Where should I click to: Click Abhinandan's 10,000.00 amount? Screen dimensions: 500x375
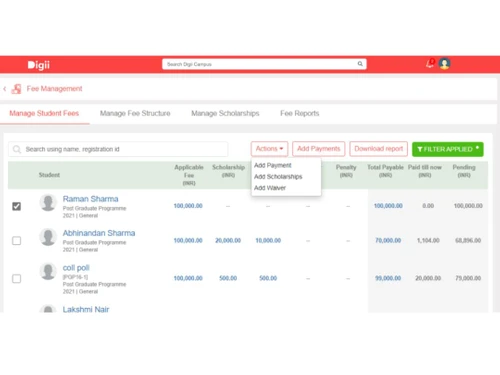[268, 240]
